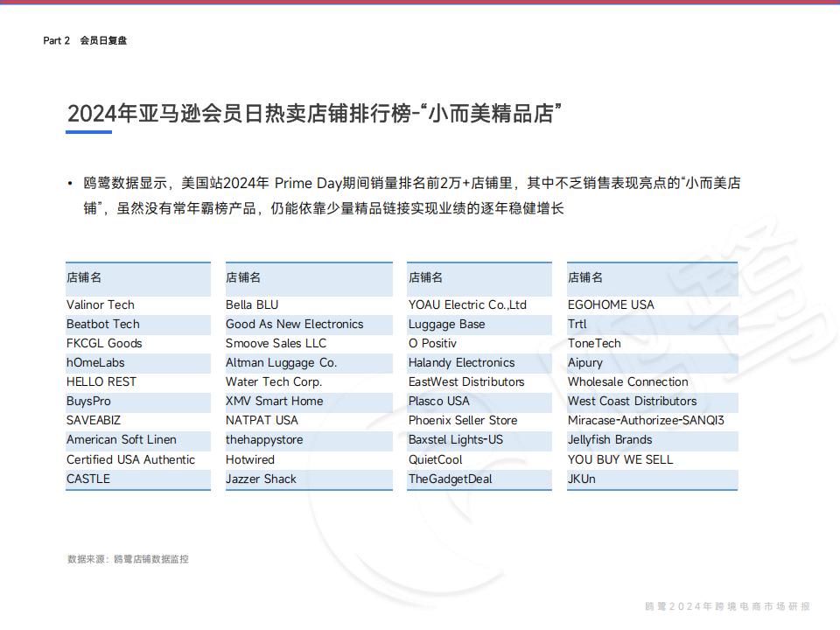The height and width of the screenshot is (630, 840).
Task: Select the Smoove Sales LLC cell
Action: pyautogui.click(x=309, y=343)
